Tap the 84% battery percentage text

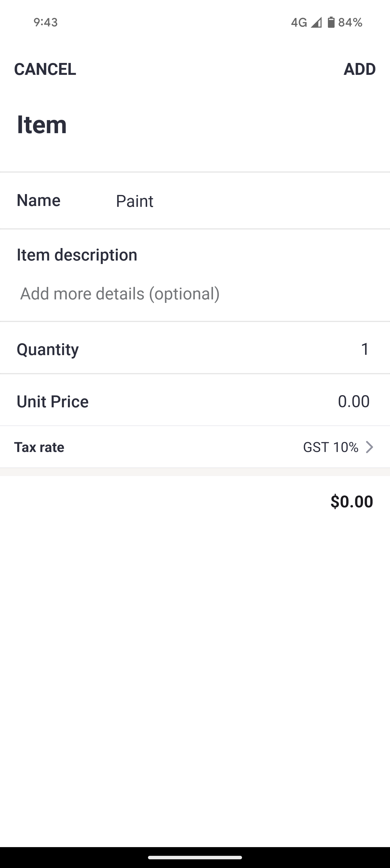pos(350,22)
